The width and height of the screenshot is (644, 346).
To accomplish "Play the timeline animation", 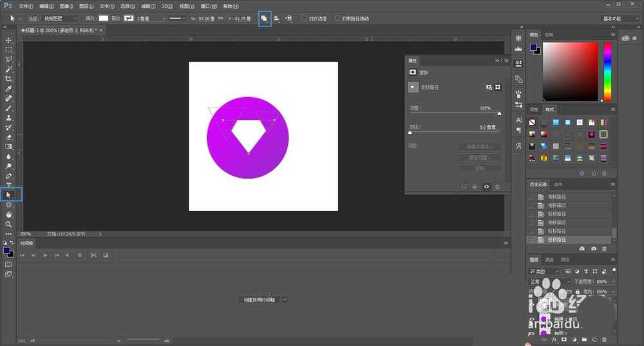I will coord(45,255).
